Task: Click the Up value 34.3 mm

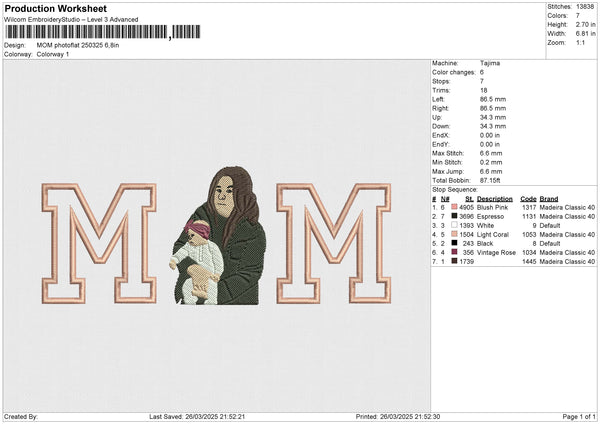Action: coord(493,117)
